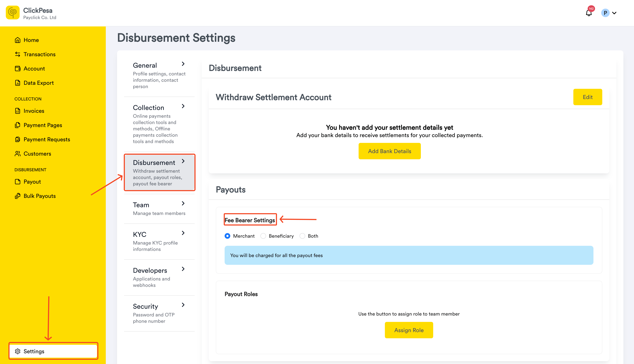Viewport: 634px width, 364px height.
Task: Select the Team settings section
Action: (159, 209)
